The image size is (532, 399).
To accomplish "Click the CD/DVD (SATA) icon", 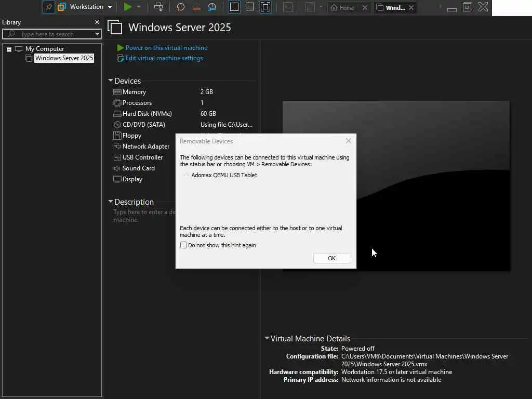I will [117, 125].
